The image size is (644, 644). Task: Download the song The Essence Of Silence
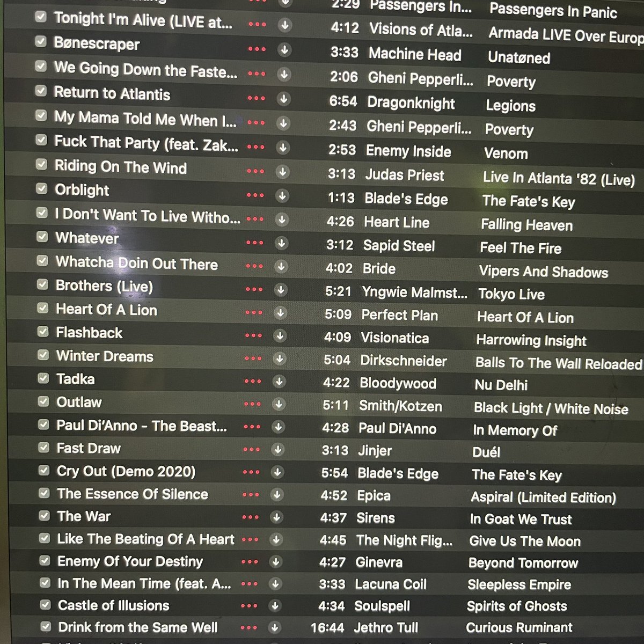point(276,495)
